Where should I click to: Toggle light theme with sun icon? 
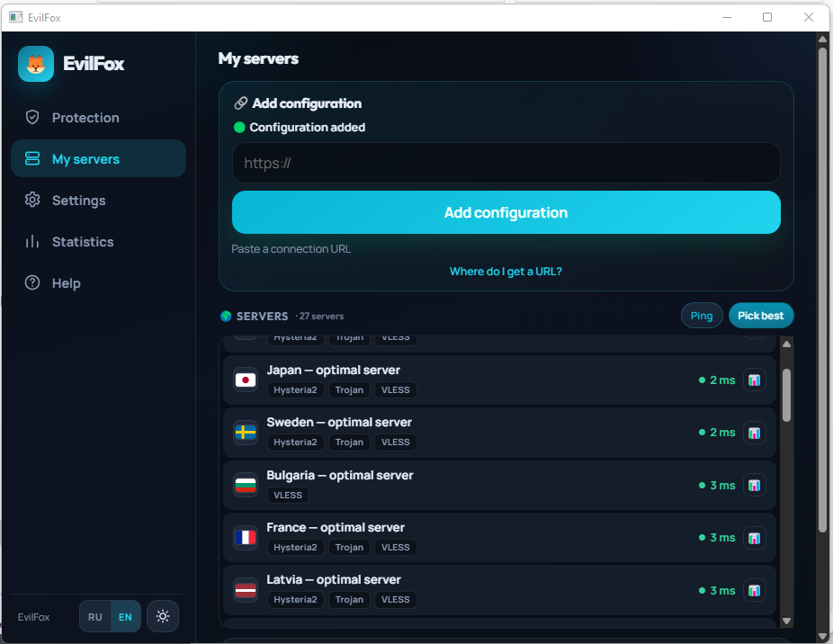[x=163, y=616]
